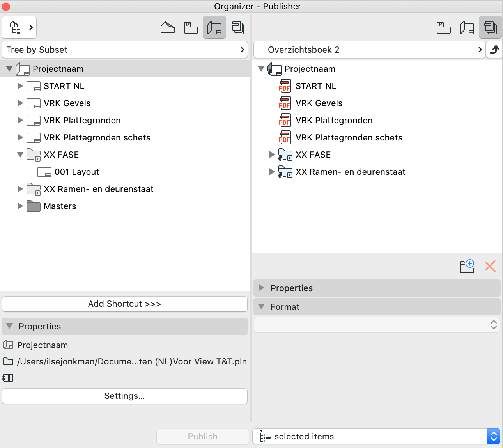
Task: Collapse XX FASE in left tree
Action: tap(20, 155)
